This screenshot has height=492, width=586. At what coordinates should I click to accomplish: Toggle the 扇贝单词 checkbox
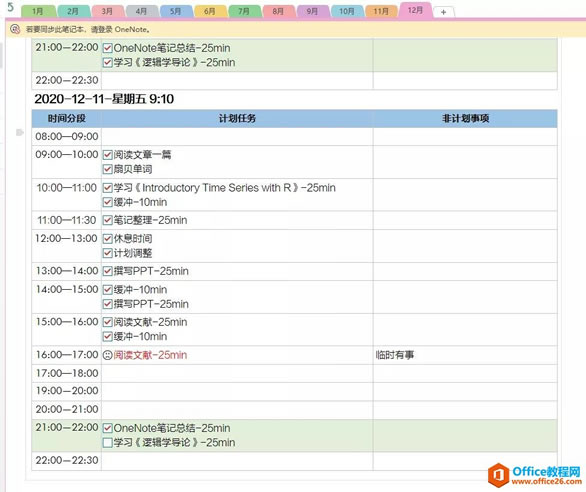pos(108,169)
